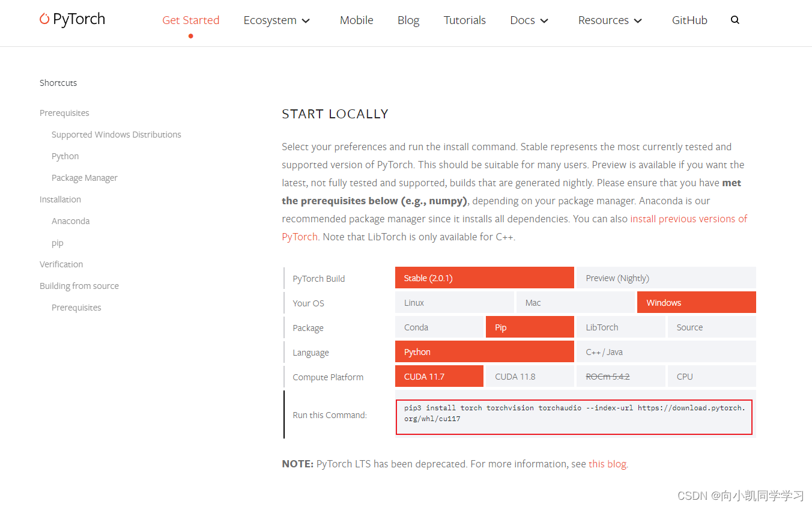
Task: Click the START LOCALLY heading
Action: (x=335, y=114)
